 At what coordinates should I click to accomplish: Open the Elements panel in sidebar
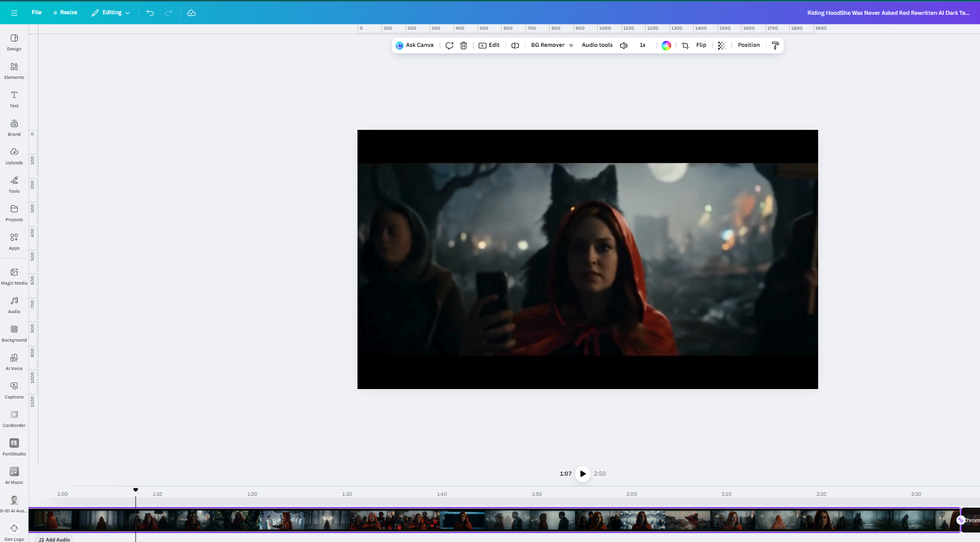(x=14, y=70)
